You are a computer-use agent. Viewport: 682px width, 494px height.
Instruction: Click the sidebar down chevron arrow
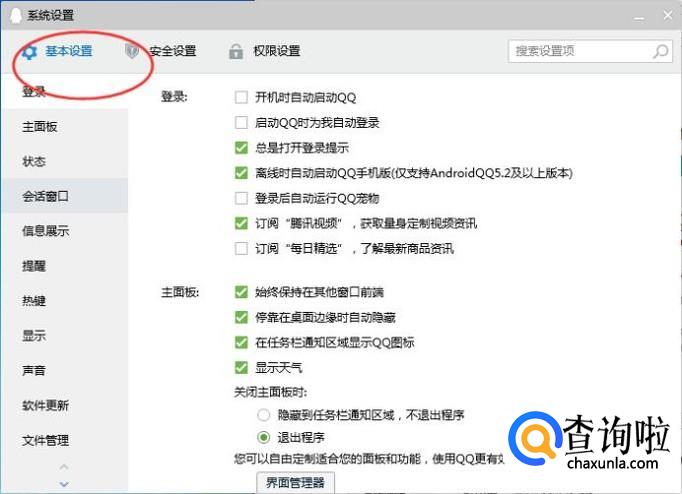click(x=64, y=484)
